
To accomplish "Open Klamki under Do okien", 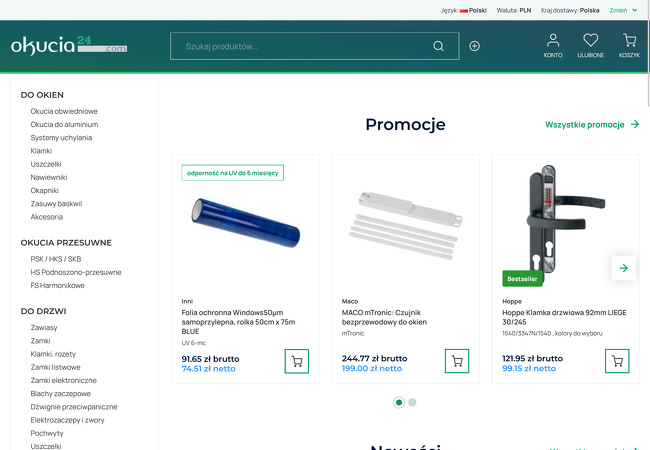I will coord(41,151).
